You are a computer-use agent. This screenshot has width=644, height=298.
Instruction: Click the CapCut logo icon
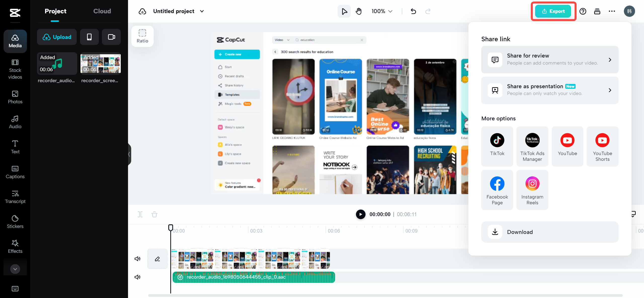(15, 13)
